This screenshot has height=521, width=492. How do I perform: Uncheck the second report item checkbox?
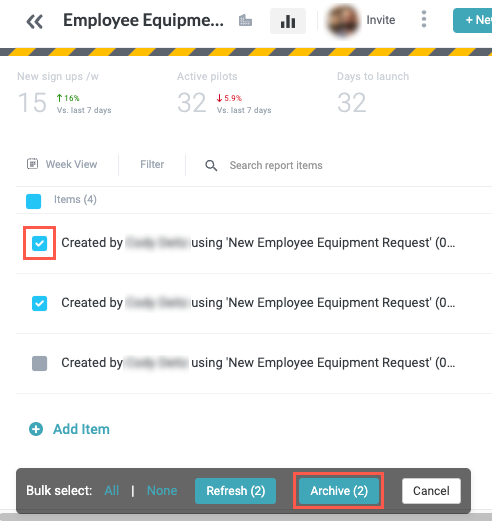tap(39, 303)
